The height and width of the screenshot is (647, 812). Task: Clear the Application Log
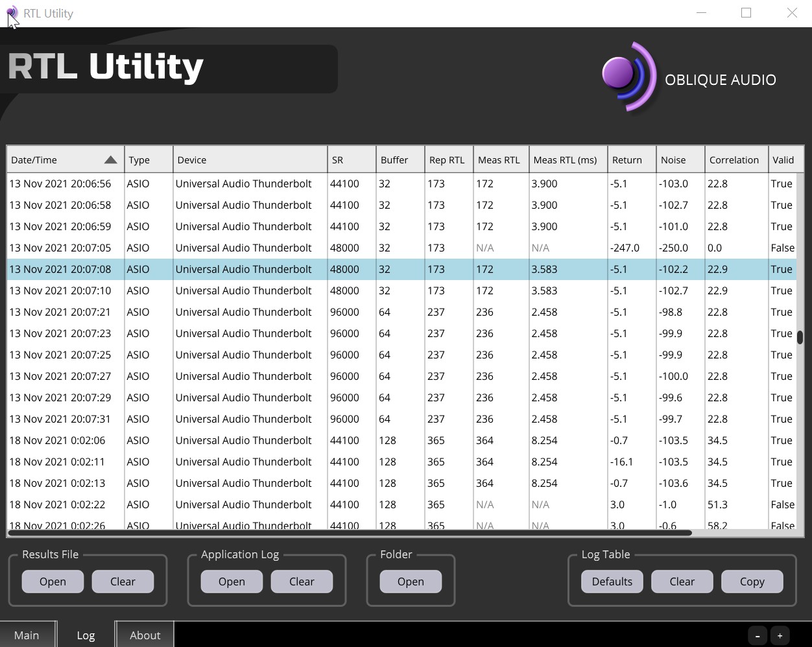[302, 582]
